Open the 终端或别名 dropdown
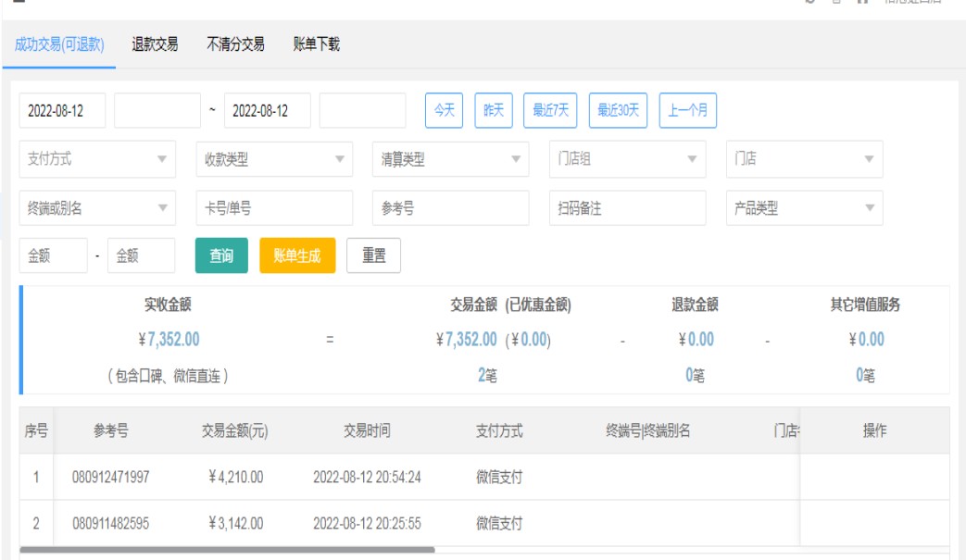 pos(97,208)
